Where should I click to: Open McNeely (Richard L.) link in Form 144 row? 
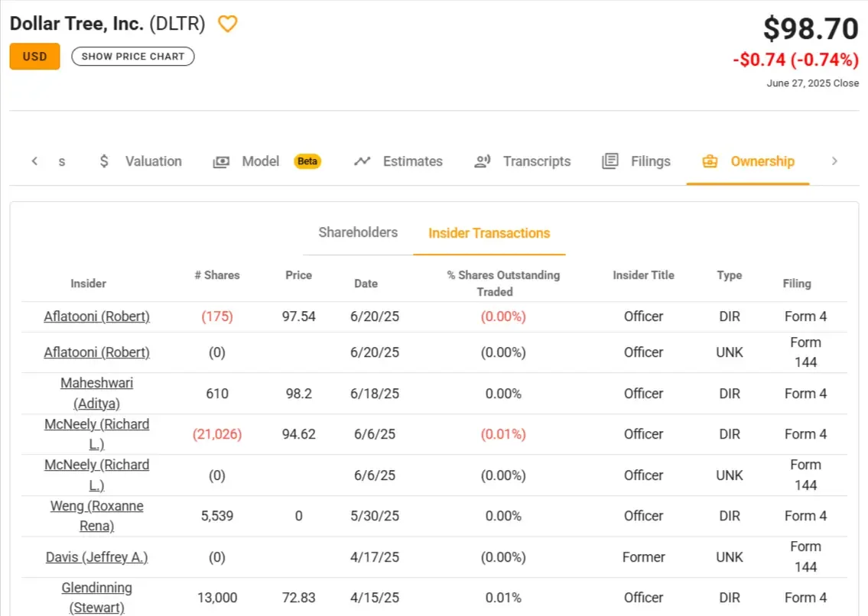(x=97, y=475)
